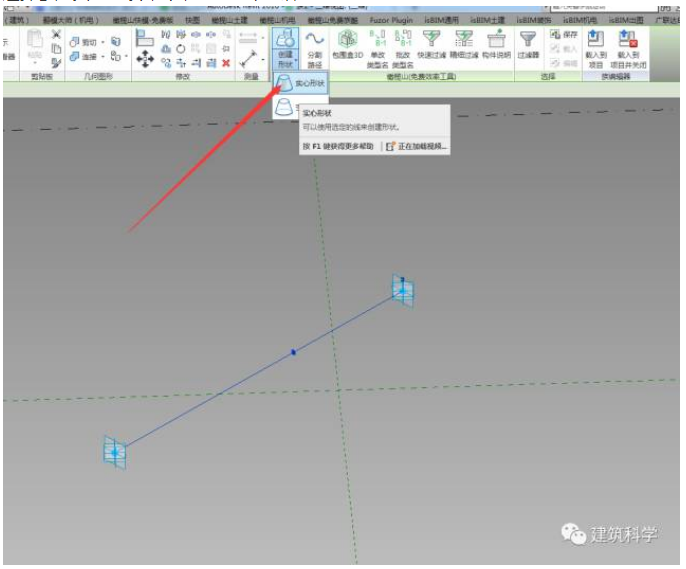Screen dimensions: 686x569
Task: Switch to the 橄榄山机电 ribbon tab
Action: click(x=277, y=20)
